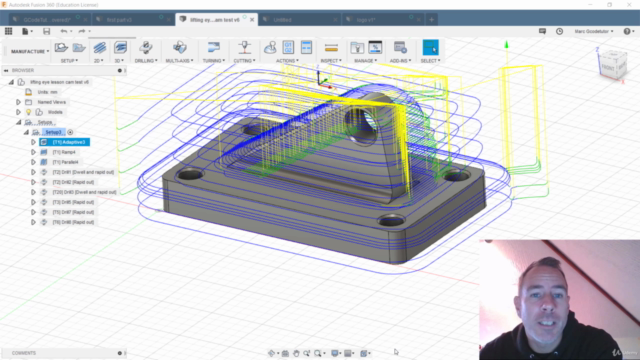Expand the Named Views folder
Viewport: 640px width, 360px height.
click(18, 102)
